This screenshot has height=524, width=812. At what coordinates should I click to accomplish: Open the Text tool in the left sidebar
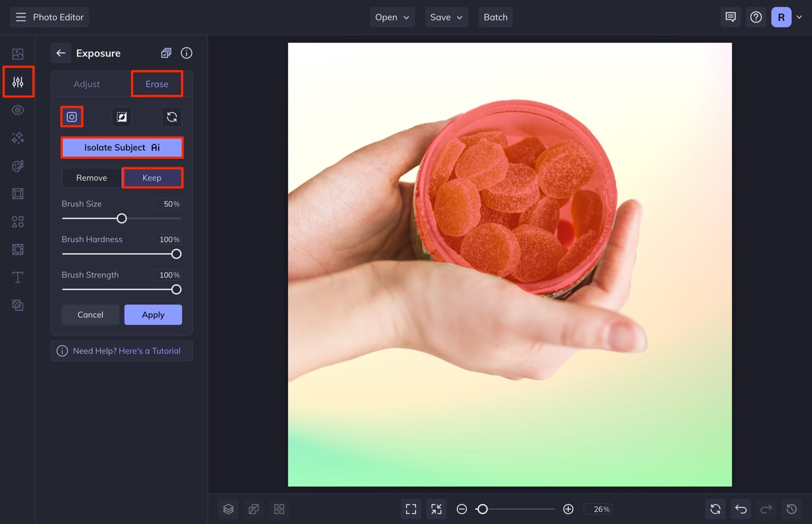(18, 277)
